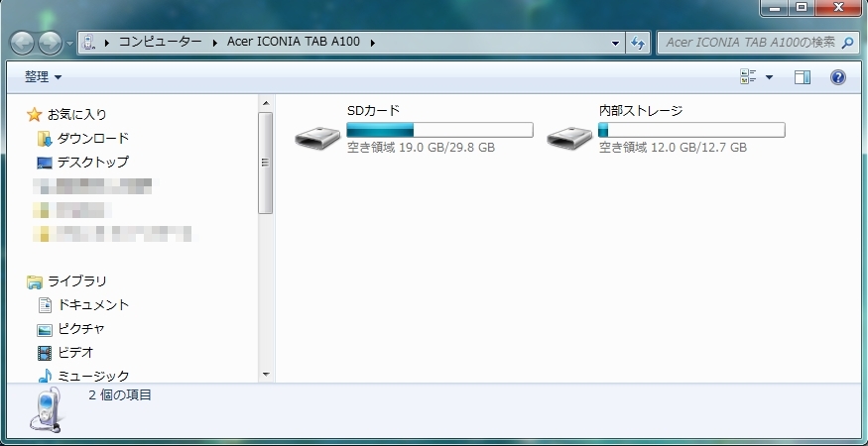The width and height of the screenshot is (868, 446).
Task: Select the 内部ストレージ label
Action: pyautogui.click(x=641, y=111)
